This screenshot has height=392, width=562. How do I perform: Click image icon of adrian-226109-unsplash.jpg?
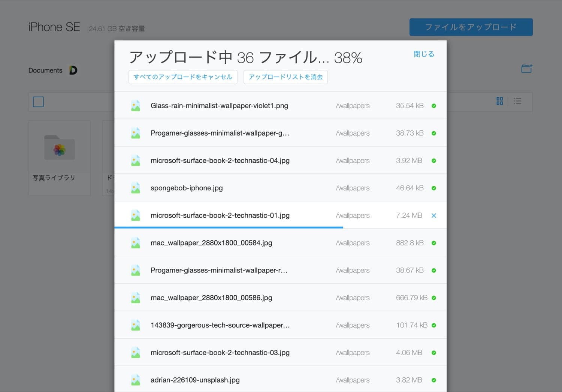pos(136,380)
